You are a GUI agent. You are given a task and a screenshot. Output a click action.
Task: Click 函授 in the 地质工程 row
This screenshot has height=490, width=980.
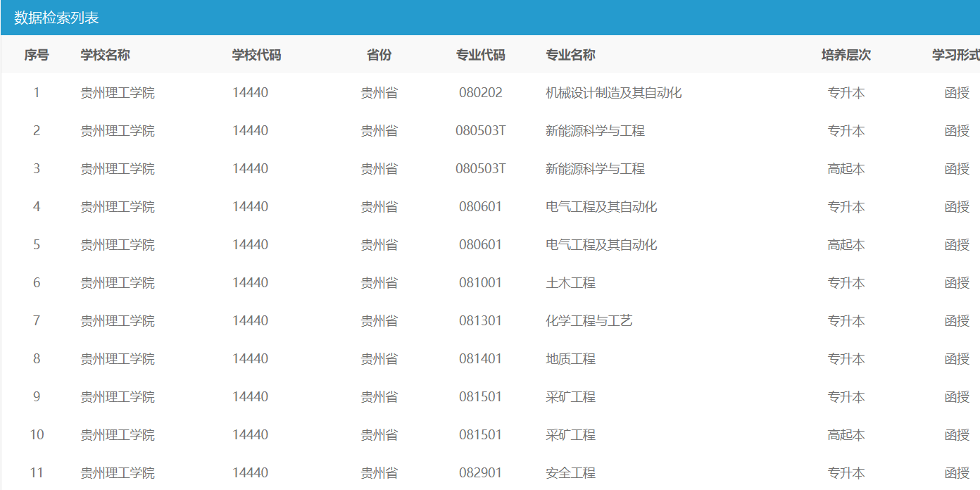click(x=957, y=359)
